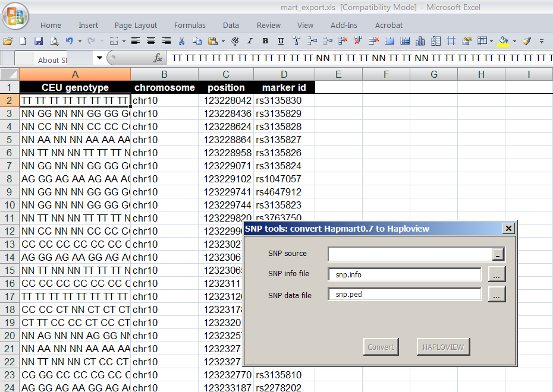
Task: Click the snp.ped file field
Action: (x=404, y=294)
